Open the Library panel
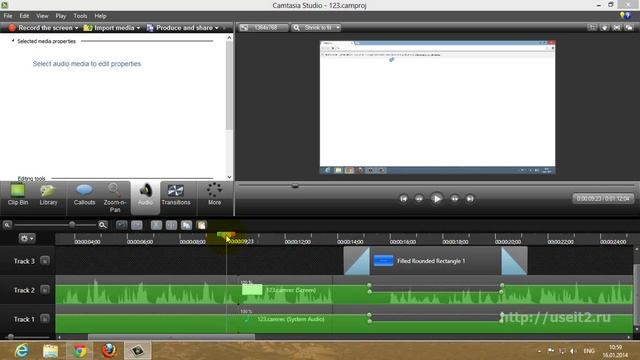640x360 pixels. 48,195
